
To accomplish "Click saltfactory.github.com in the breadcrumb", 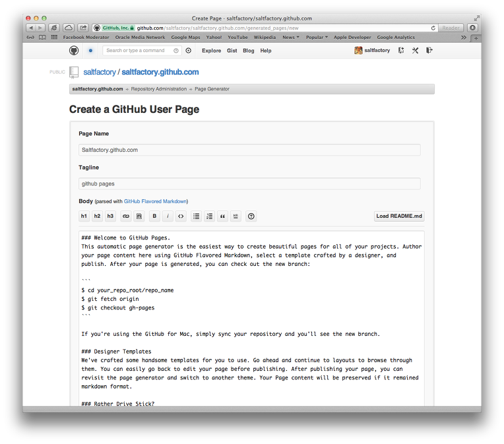I will (x=98, y=89).
